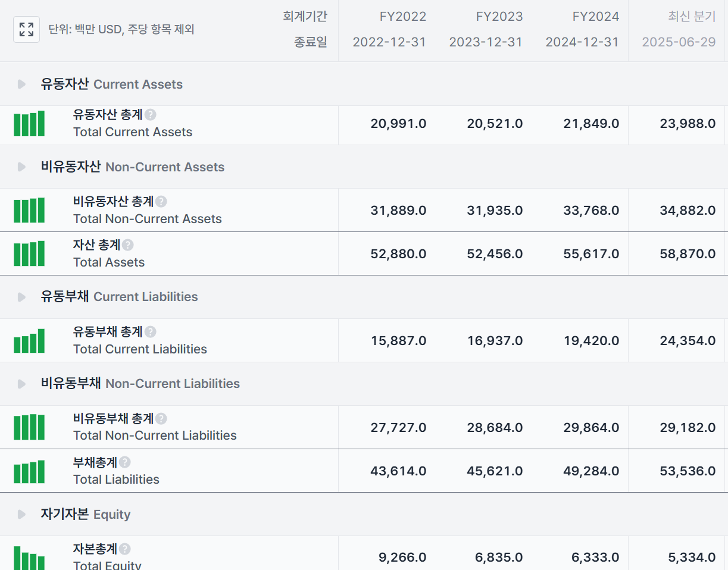
Task: Click the FY2022 column header
Action: pyautogui.click(x=403, y=17)
